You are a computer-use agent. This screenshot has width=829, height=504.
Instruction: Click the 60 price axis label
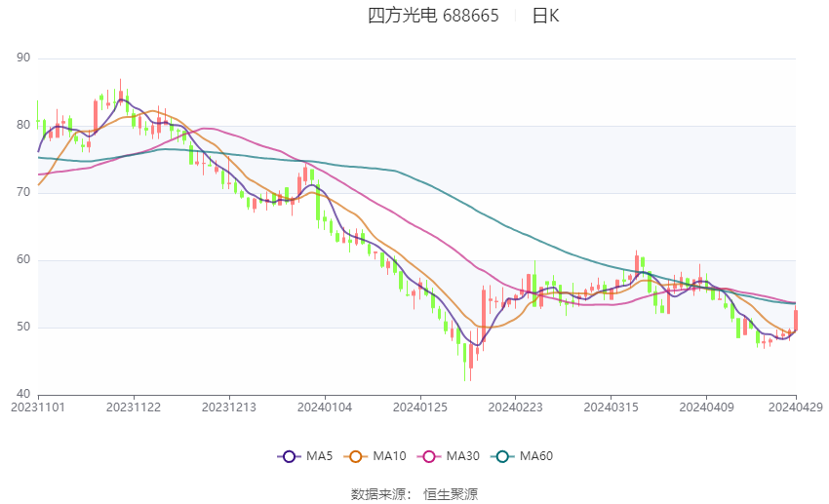(x=23, y=260)
